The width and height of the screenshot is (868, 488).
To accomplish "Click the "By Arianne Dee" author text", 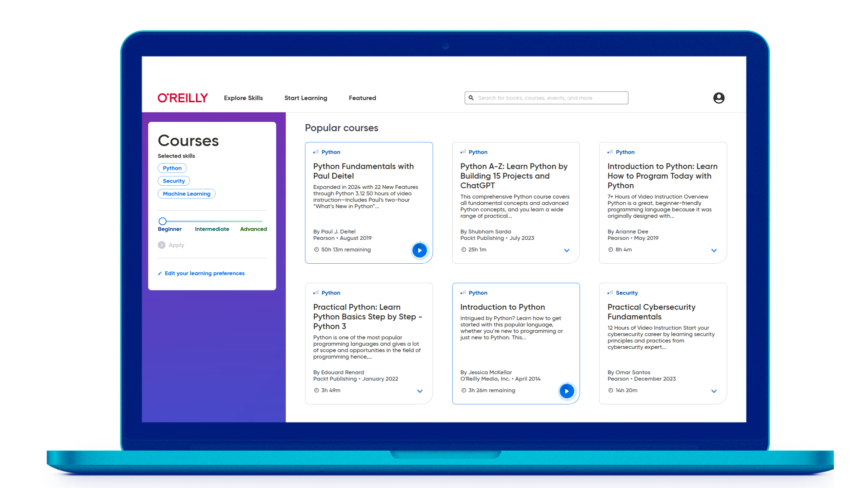I will pyautogui.click(x=628, y=232).
